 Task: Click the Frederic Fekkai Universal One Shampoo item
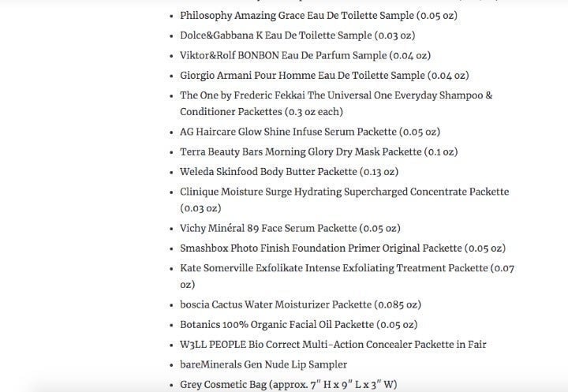(336, 95)
